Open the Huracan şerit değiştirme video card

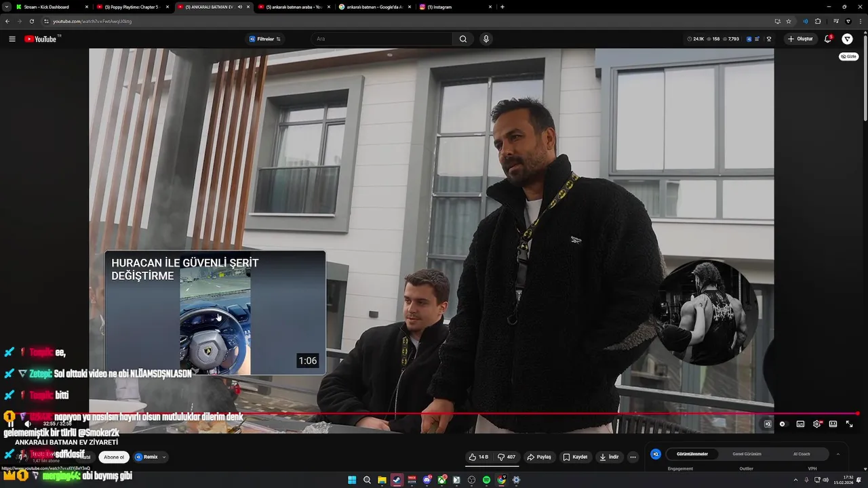215,312
